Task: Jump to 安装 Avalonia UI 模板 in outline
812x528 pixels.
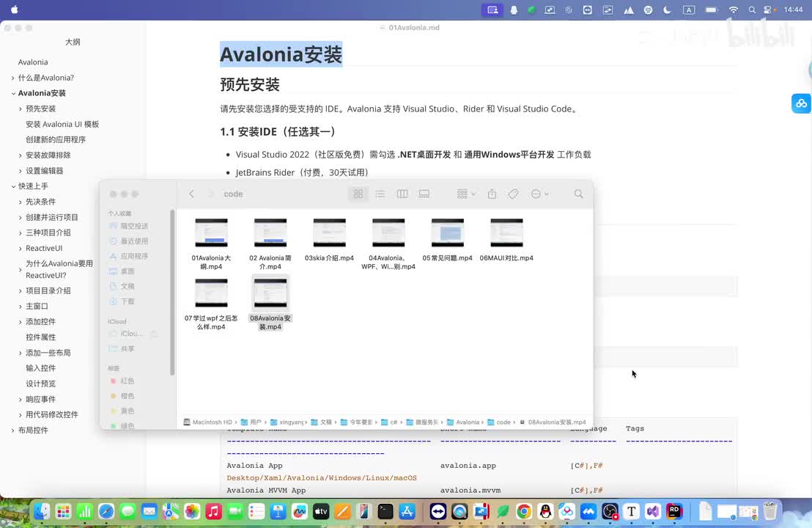Action: tap(62, 125)
